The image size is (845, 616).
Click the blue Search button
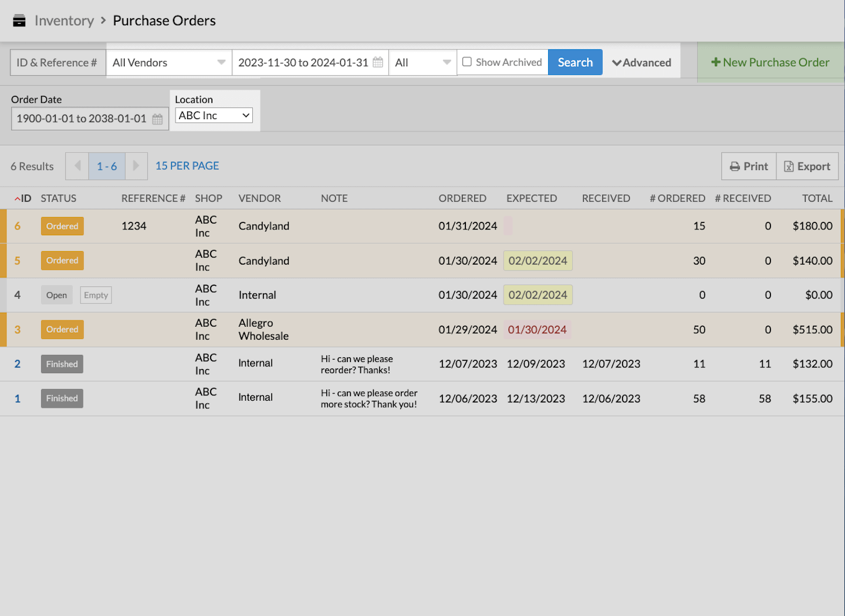pos(575,62)
